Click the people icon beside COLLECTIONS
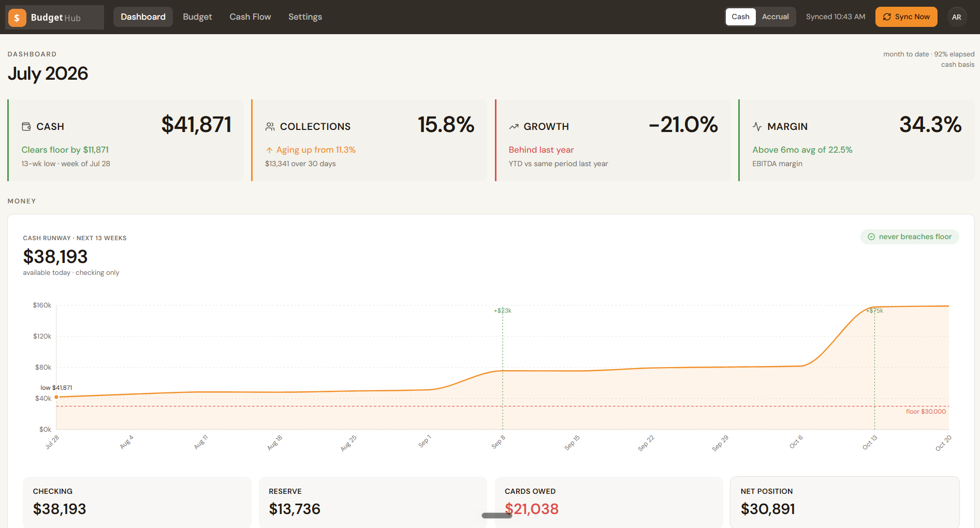Image resolution: width=980 pixels, height=528 pixels. click(x=270, y=126)
